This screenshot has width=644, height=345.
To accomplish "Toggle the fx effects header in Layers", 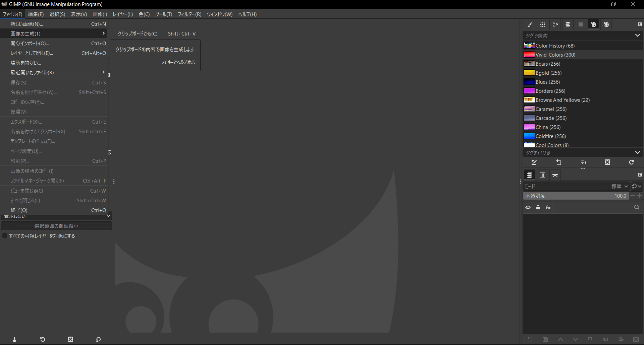I will coord(548,207).
